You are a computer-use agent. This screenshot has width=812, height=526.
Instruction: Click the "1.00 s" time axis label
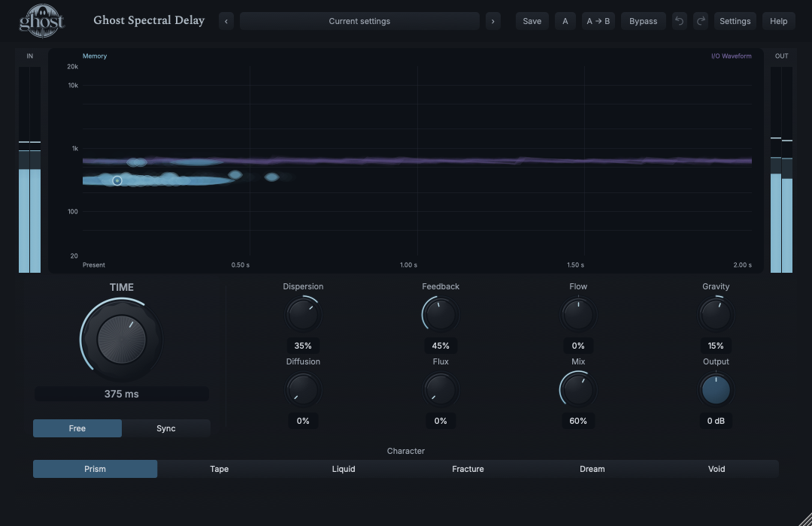(x=408, y=265)
